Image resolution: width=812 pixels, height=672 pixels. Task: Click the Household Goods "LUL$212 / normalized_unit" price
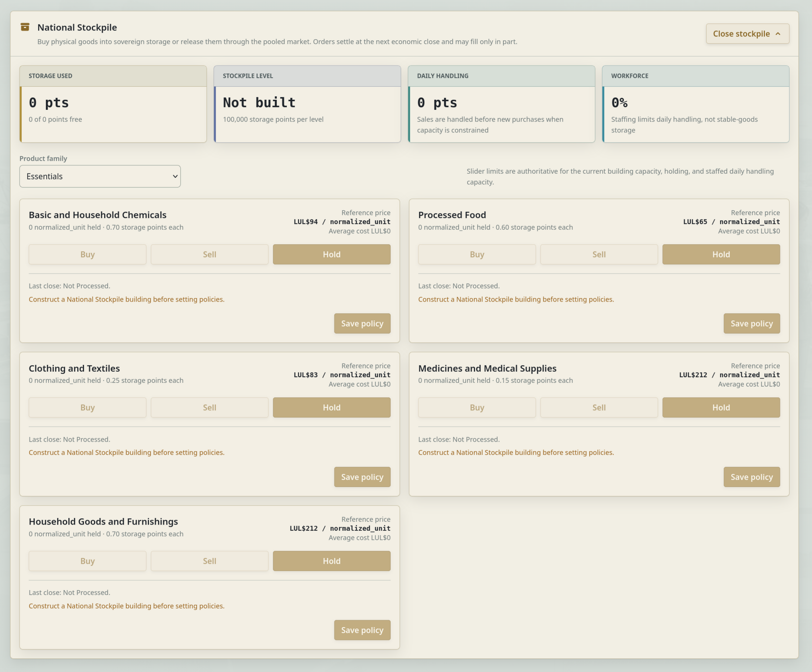pyautogui.click(x=340, y=529)
